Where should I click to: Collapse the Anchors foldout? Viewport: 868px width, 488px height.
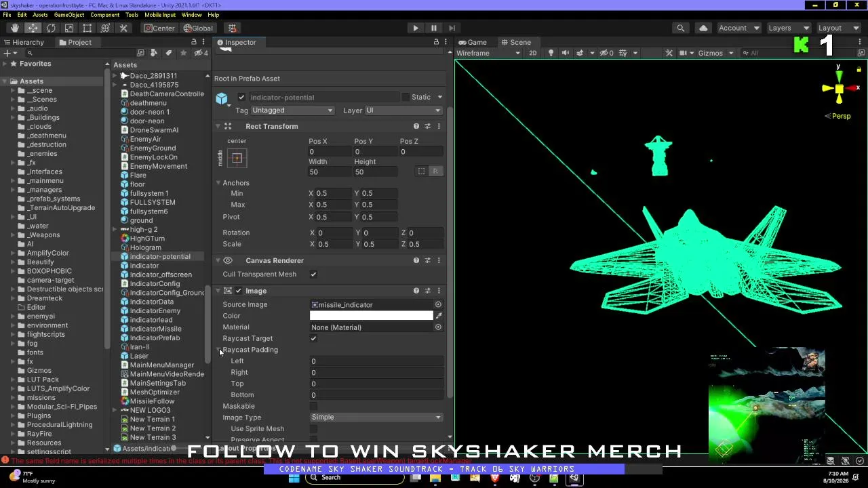point(218,183)
